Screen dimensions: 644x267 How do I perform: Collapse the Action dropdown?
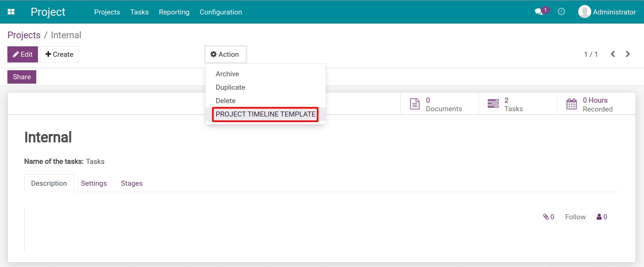[225, 54]
